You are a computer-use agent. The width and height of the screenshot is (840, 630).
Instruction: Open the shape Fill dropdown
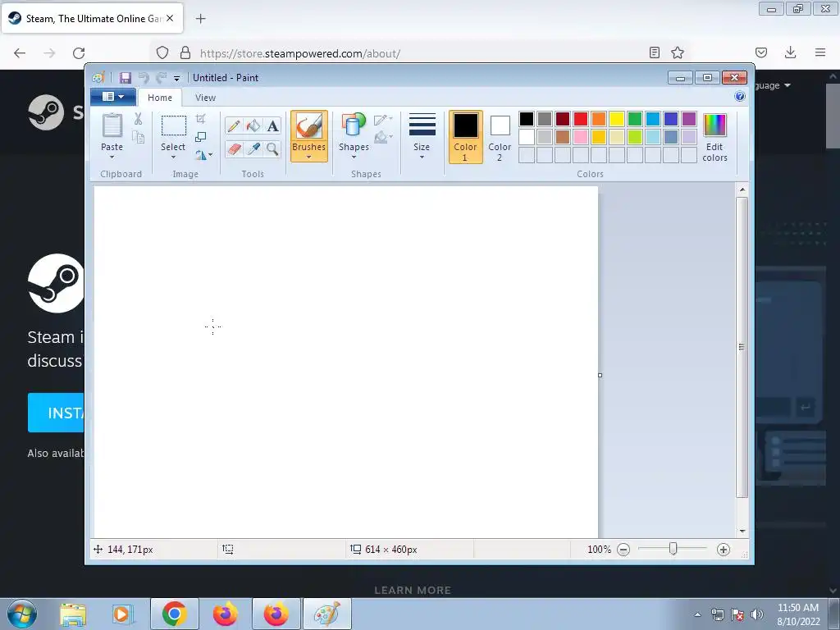(383, 138)
